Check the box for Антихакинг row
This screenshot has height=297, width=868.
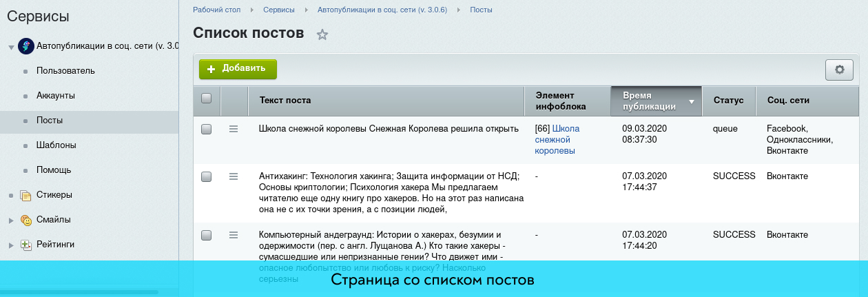[206, 176]
